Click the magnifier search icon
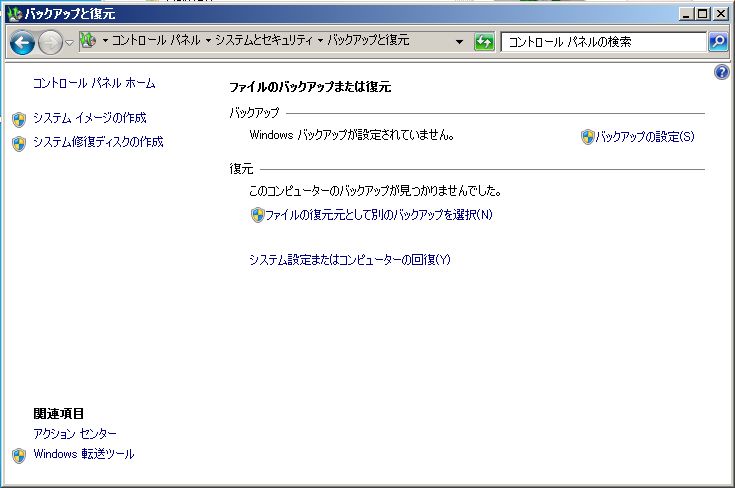The height and width of the screenshot is (488, 735). tap(718, 42)
